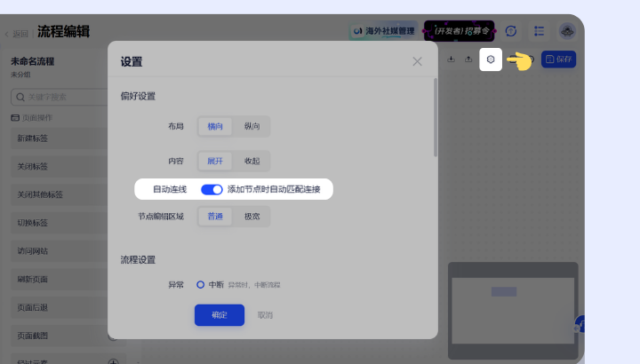Click the canvas minimap thumbnail

click(513, 311)
